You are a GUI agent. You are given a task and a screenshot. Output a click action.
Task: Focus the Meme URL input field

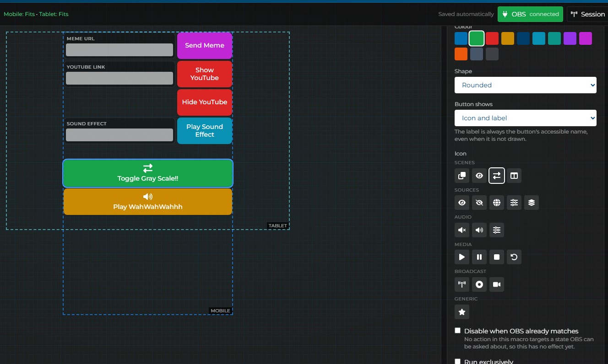(x=119, y=50)
